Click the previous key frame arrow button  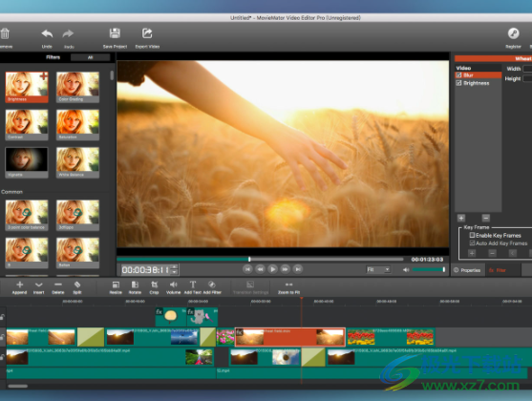513,253
